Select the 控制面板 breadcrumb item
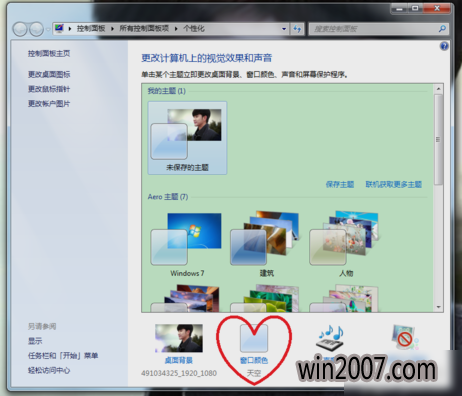This screenshot has height=396, width=462. click(91, 29)
